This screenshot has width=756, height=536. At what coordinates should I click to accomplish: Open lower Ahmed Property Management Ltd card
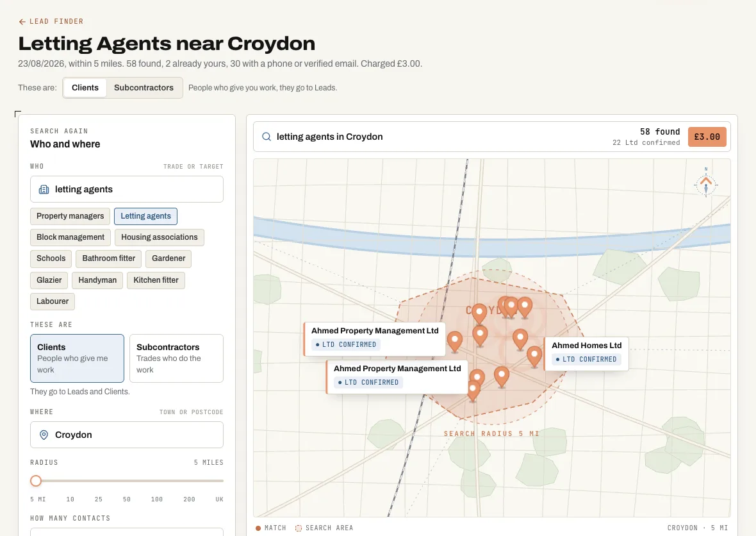397,377
